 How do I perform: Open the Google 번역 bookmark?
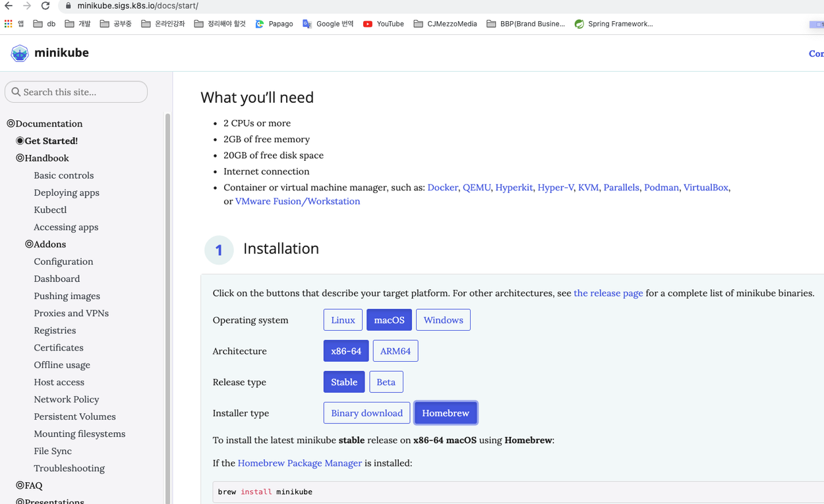[328, 24]
